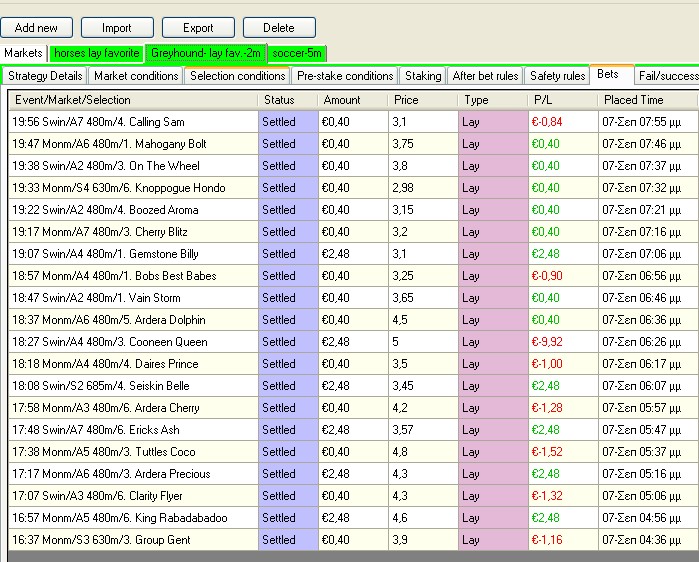699x562 pixels.
Task: Select the Clarity Flyer bet row
Action: point(354,496)
